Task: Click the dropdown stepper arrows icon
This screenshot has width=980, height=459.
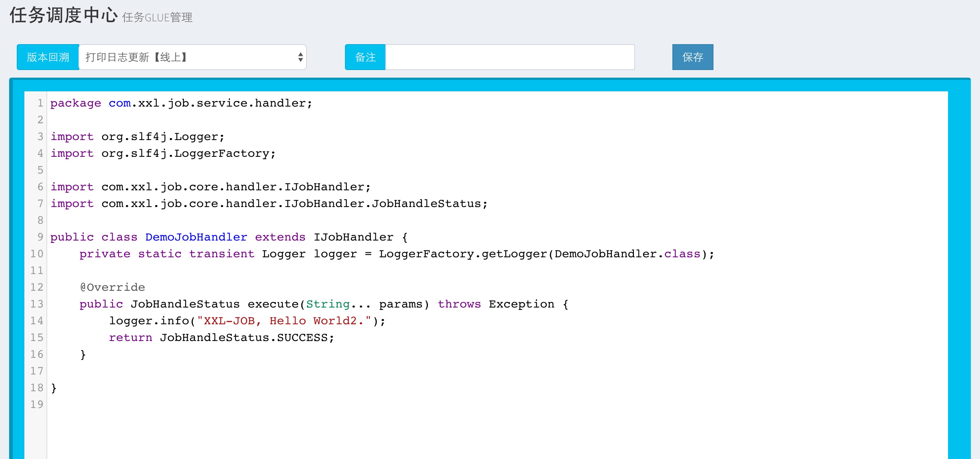Action: [300, 57]
